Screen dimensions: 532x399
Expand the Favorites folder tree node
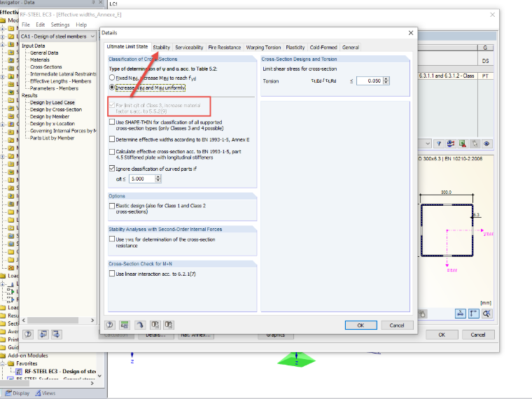click(x=3, y=364)
